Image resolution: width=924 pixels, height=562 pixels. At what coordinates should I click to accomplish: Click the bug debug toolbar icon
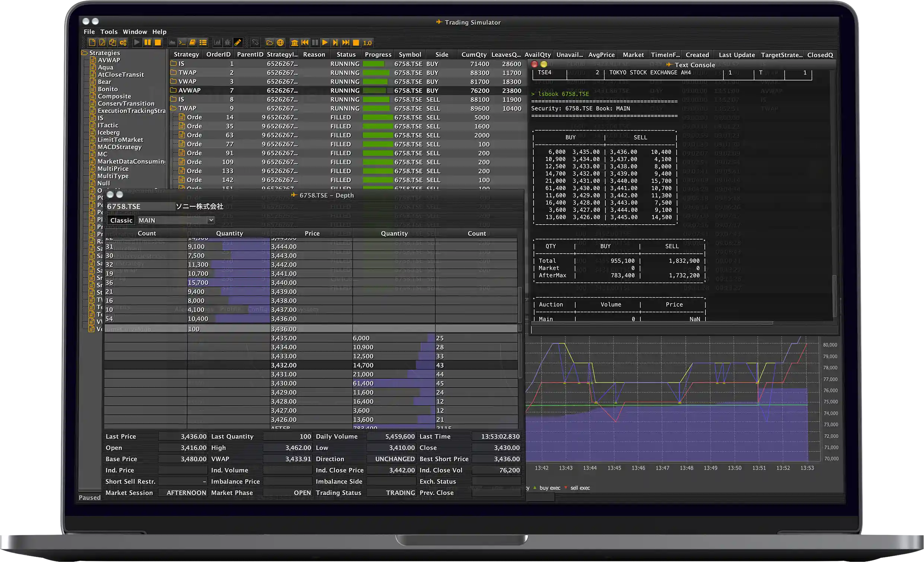[x=227, y=43]
